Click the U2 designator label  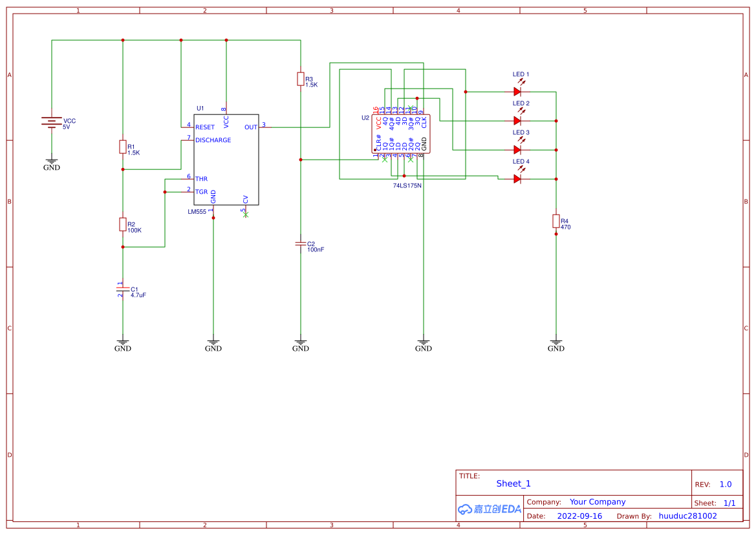[365, 118]
